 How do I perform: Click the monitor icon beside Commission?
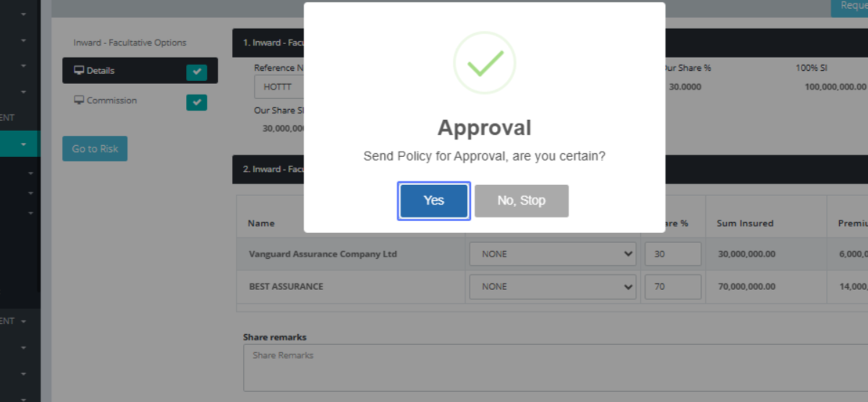click(x=79, y=100)
